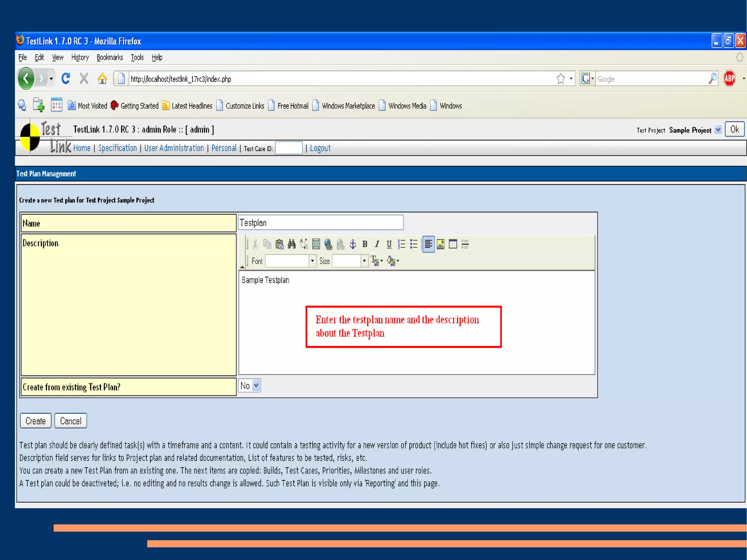The image size is (747, 560).
Task: Open the Bookmarks menu
Action: 110,57
